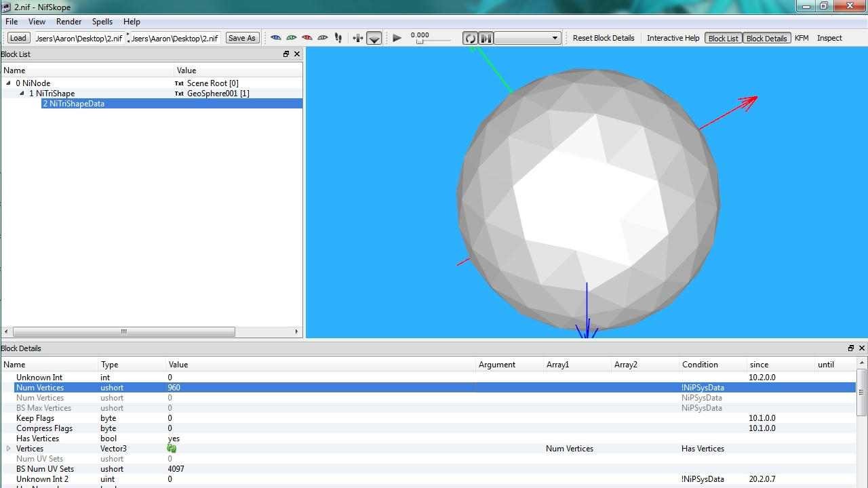Click the Argument column header
Viewport: 868px width, 488px height.
(x=510, y=365)
